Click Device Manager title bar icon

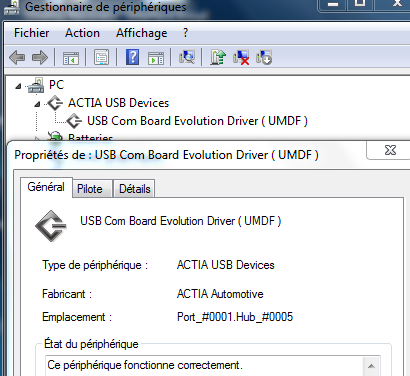(x=11, y=7)
